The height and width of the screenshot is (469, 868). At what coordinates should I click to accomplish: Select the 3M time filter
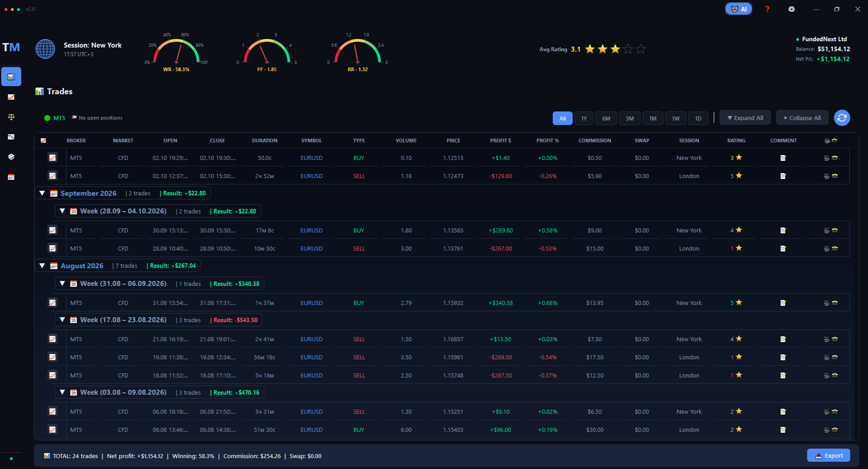pyautogui.click(x=630, y=118)
